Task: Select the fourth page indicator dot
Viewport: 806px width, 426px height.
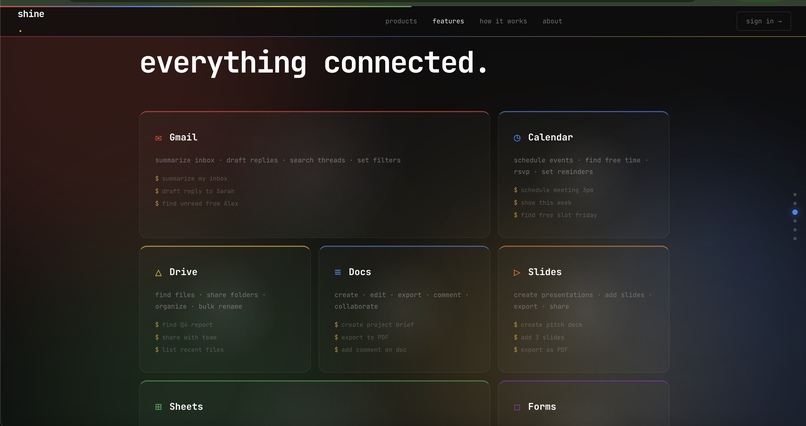Action: pyautogui.click(x=795, y=221)
